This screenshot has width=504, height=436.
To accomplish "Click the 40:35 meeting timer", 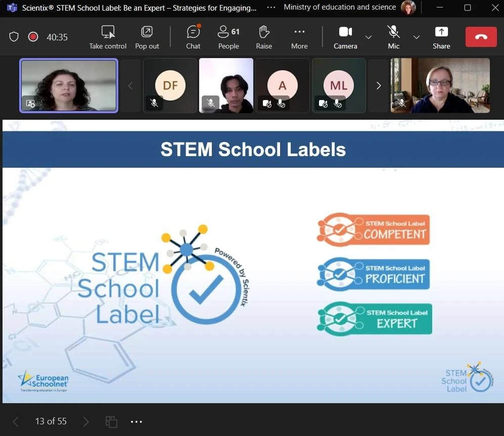I will (x=57, y=37).
